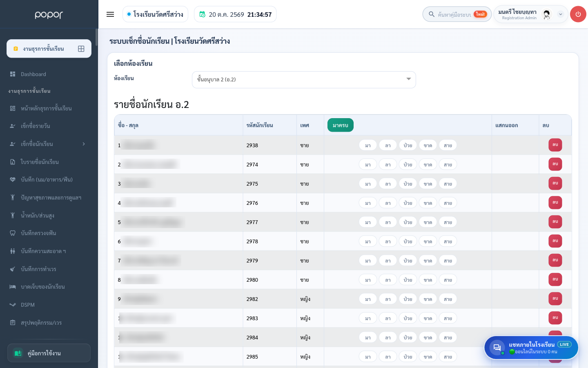Viewport: 588px width, 368px height.
Task: Open บันทึกตรวจฟัน tooth icon item
Action: [x=13, y=233]
